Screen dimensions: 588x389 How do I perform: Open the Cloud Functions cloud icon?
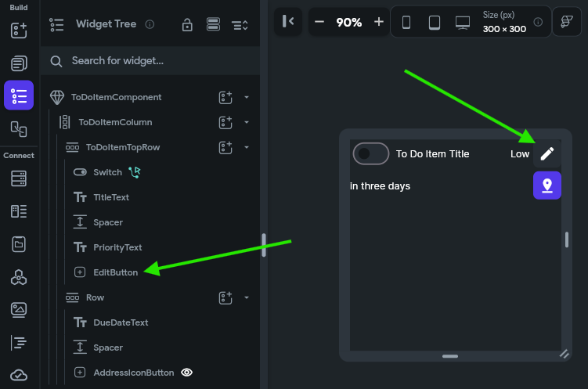19,375
